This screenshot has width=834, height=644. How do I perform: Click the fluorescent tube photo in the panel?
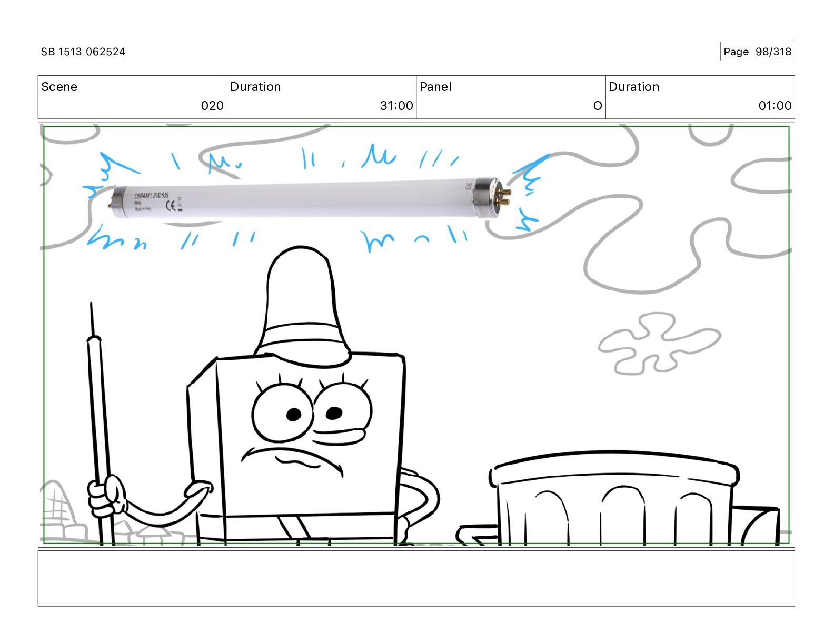tap(311, 199)
